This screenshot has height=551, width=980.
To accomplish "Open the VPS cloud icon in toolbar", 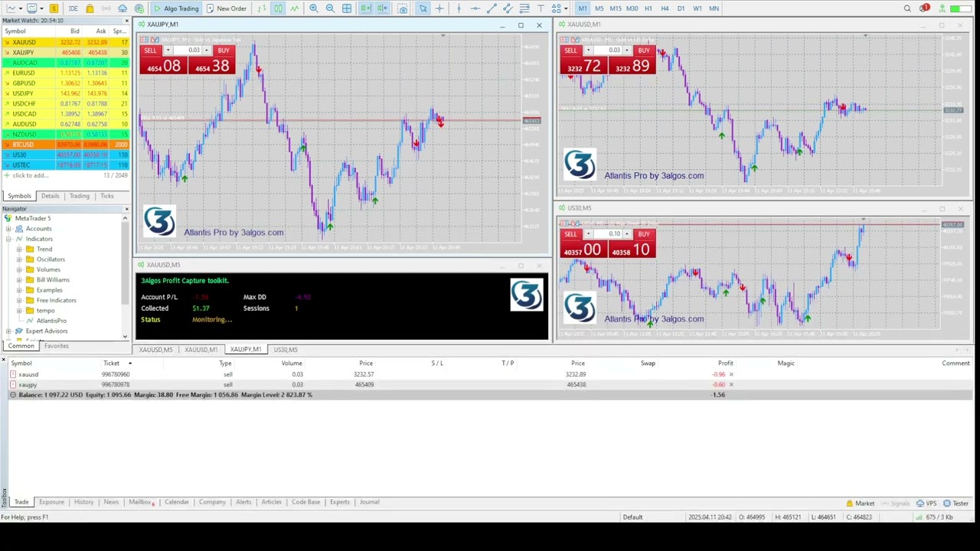I will [x=122, y=8].
